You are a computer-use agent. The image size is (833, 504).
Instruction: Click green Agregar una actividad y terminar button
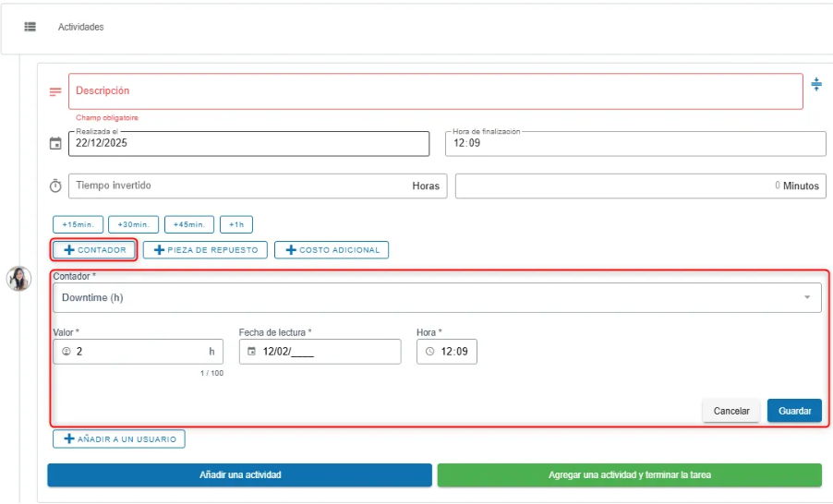tap(628, 474)
